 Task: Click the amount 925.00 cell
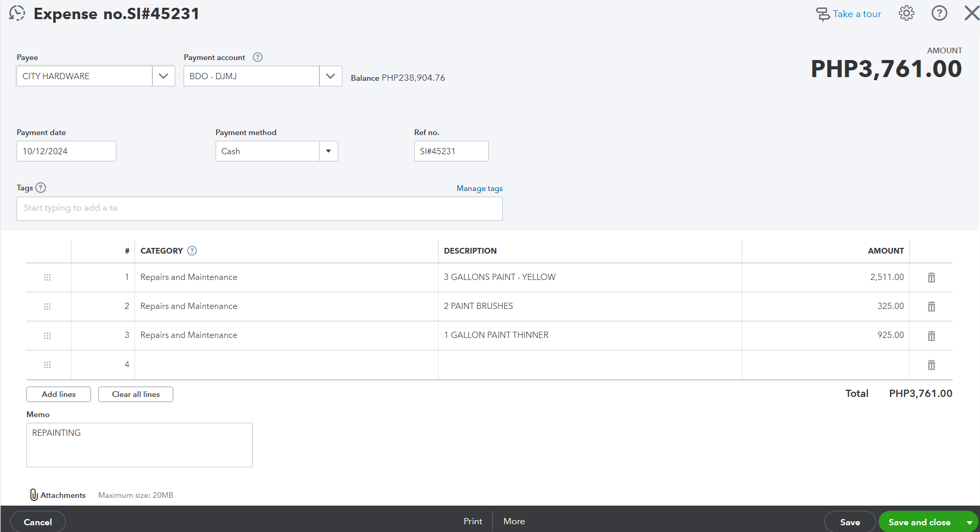825,335
